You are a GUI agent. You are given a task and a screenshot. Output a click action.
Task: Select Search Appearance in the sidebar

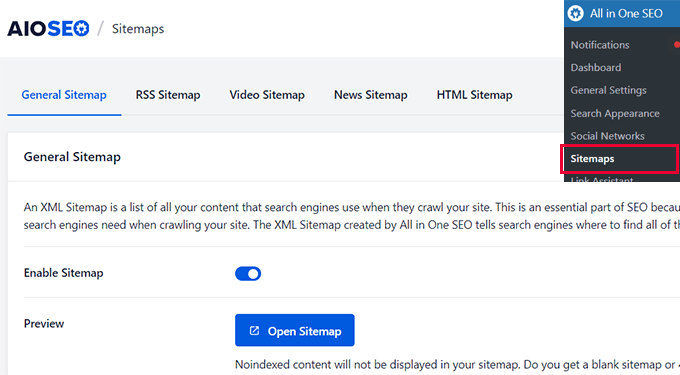coord(615,113)
